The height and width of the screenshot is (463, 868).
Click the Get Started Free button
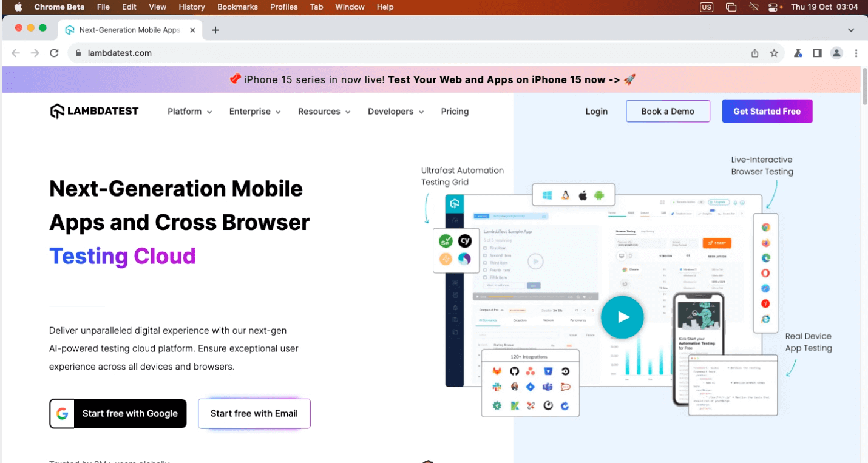767,111
